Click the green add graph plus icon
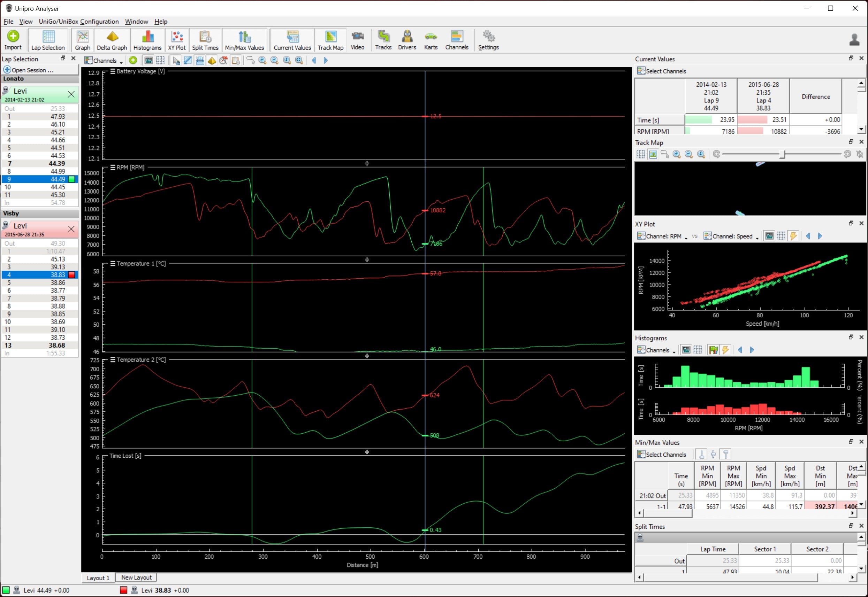 [133, 60]
